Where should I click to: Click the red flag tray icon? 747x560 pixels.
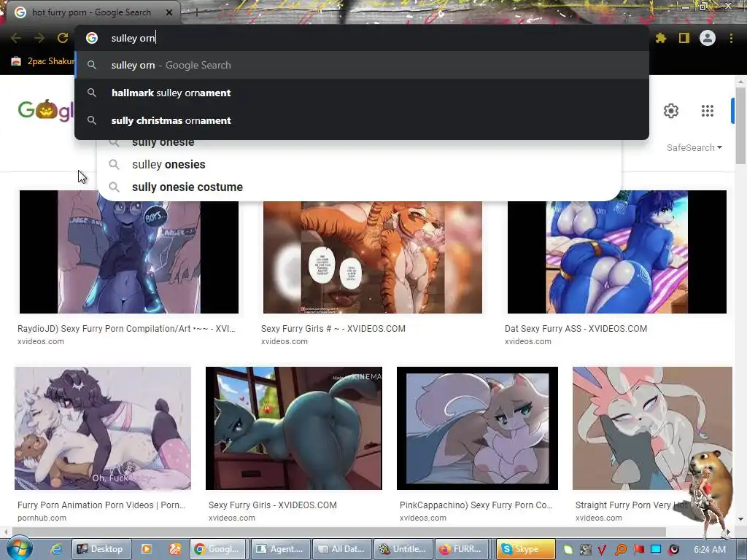tap(638, 550)
